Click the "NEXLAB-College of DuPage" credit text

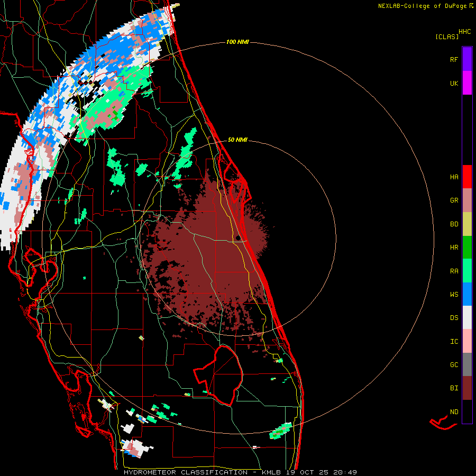point(422,6)
